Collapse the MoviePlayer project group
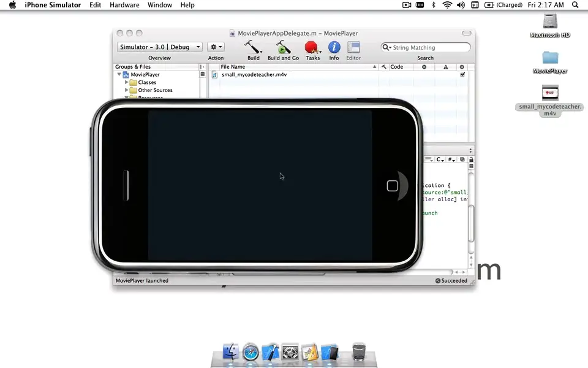Screen dimensions: 588x368 [119, 74]
